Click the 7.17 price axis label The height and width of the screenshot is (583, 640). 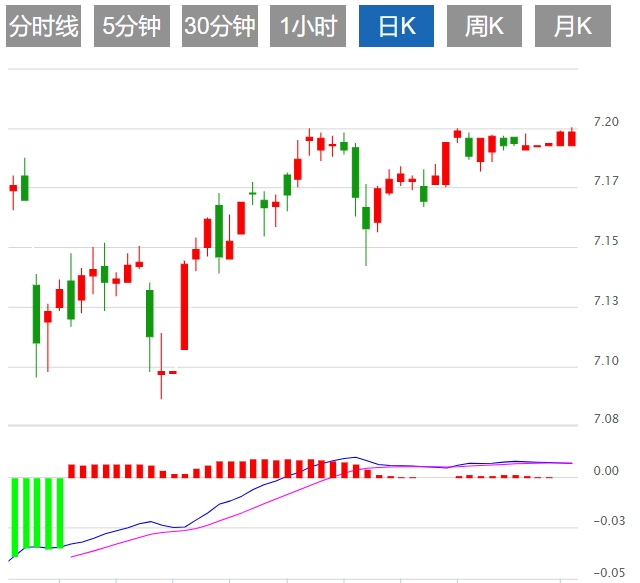tap(606, 181)
